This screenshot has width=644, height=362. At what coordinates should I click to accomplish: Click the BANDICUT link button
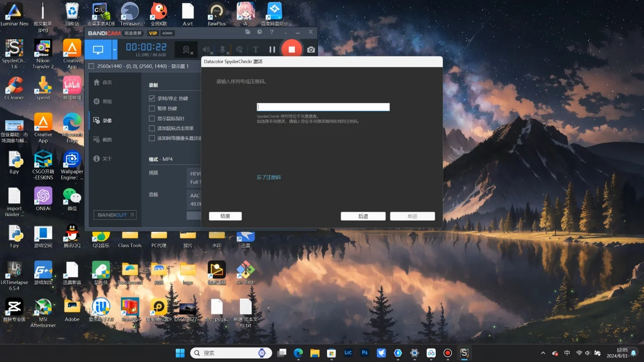[115, 215]
